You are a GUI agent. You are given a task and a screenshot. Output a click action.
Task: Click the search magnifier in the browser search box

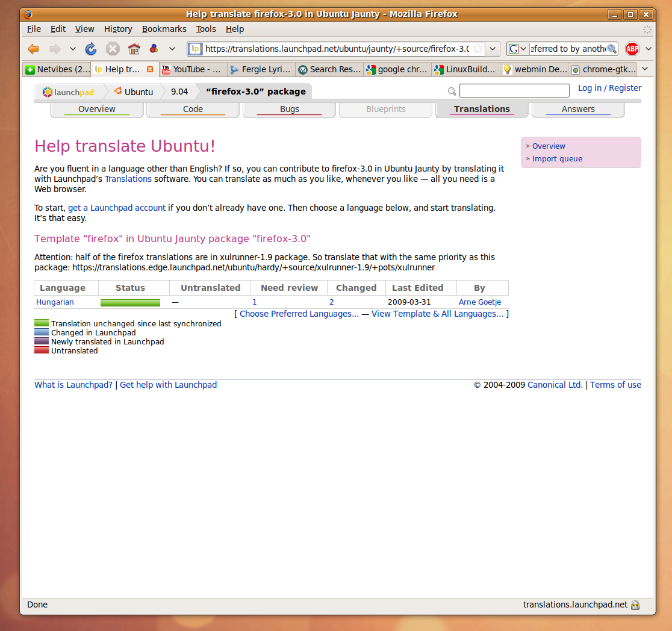pos(612,49)
